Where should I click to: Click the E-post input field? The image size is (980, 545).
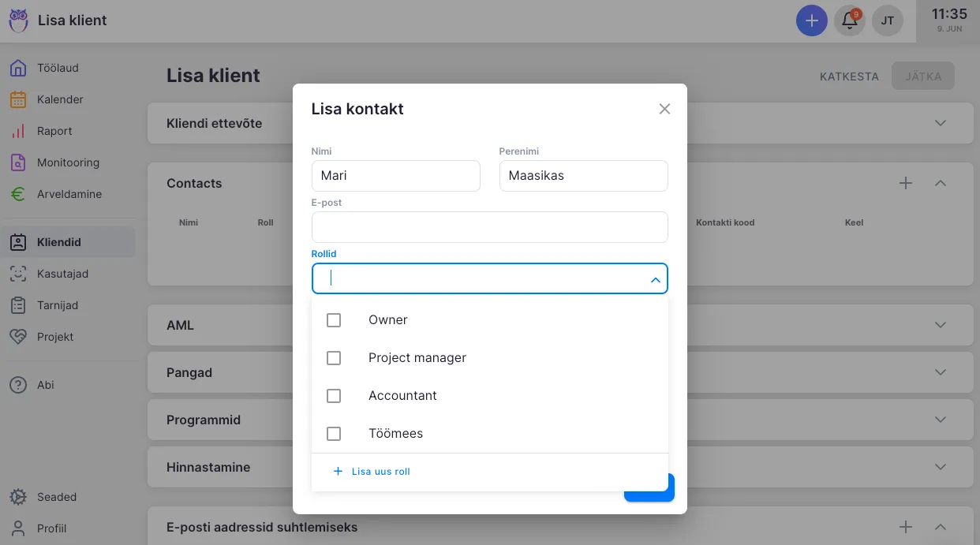489,227
